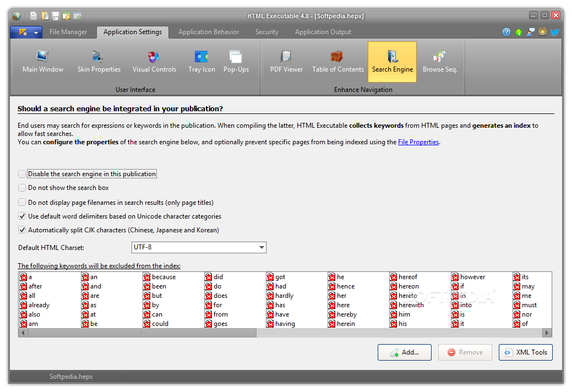Image resolution: width=572 pixels, height=392 pixels.
Task: Click the gold star award icon
Action: (542, 32)
